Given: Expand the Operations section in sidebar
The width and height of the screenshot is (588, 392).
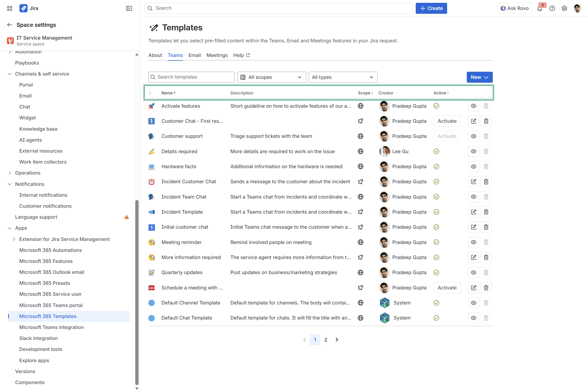Looking at the screenshot, I should [x=10, y=173].
